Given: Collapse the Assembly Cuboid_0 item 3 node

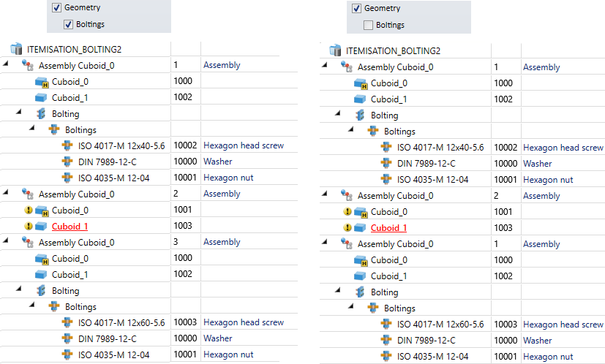Looking at the screenshot, I should coord(7,242).
